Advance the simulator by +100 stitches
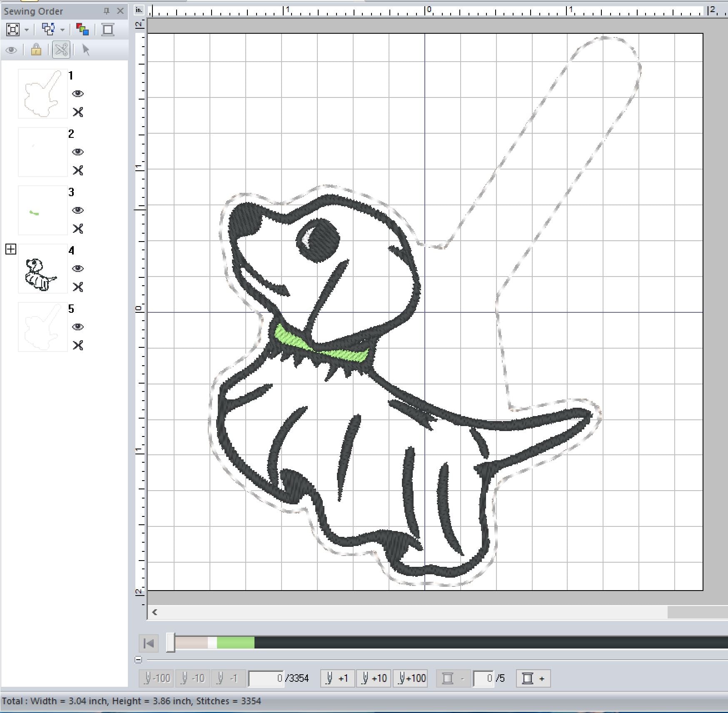 tap(411, 678)
